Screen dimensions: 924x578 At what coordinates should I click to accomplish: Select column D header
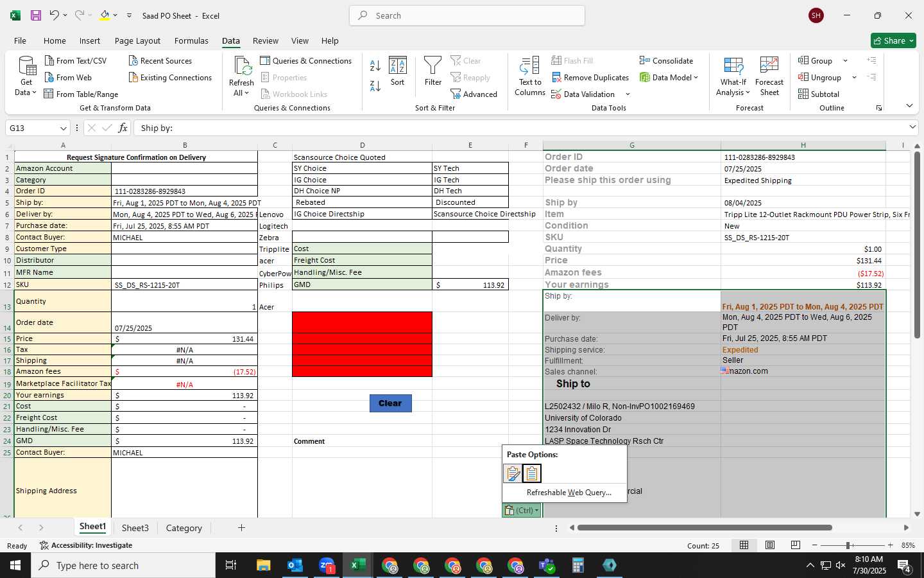362,145
